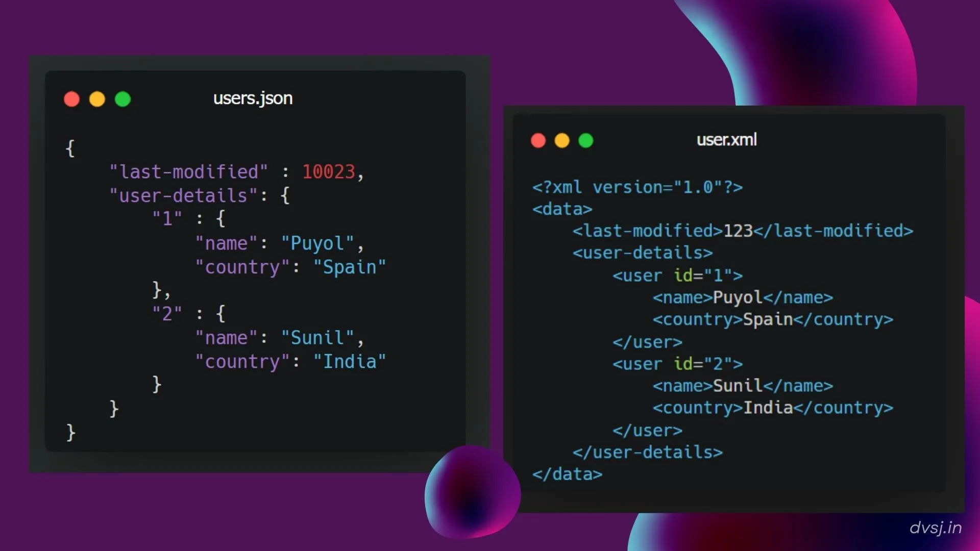The image size is (980, 551).
Task: Select the closing data tag in user.xml
Action: [567, 474]
